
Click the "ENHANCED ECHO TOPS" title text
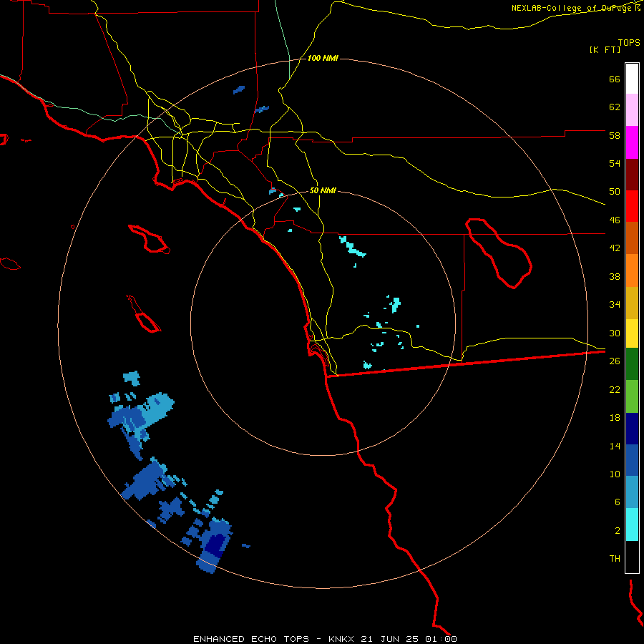pos(251,639)
